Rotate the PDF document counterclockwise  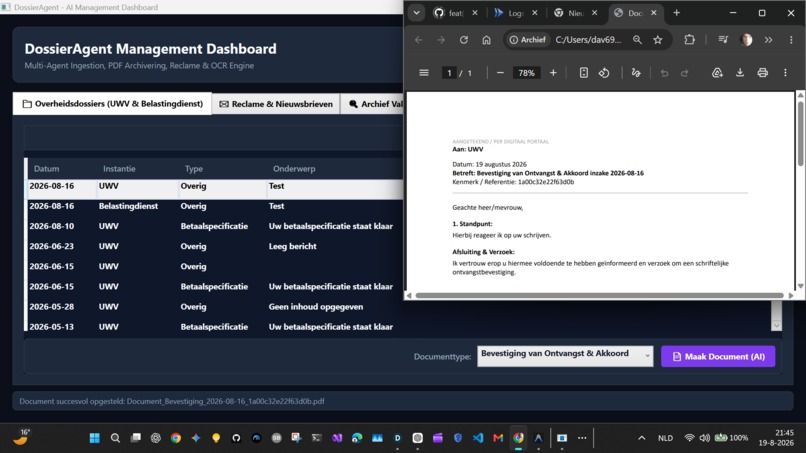point(604,73)
